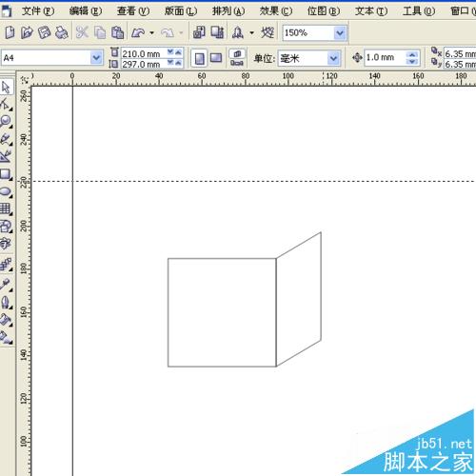Click the ruler origin corner icon

(24, 79)
